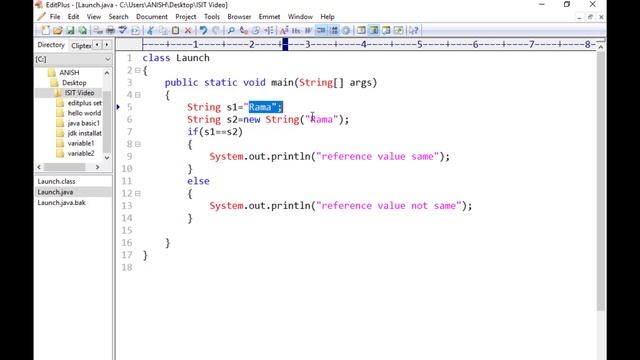The width and height of the screenshot is (640, 360).
Task: Switch to the Directory panel tab
Action: pos(51,45)
